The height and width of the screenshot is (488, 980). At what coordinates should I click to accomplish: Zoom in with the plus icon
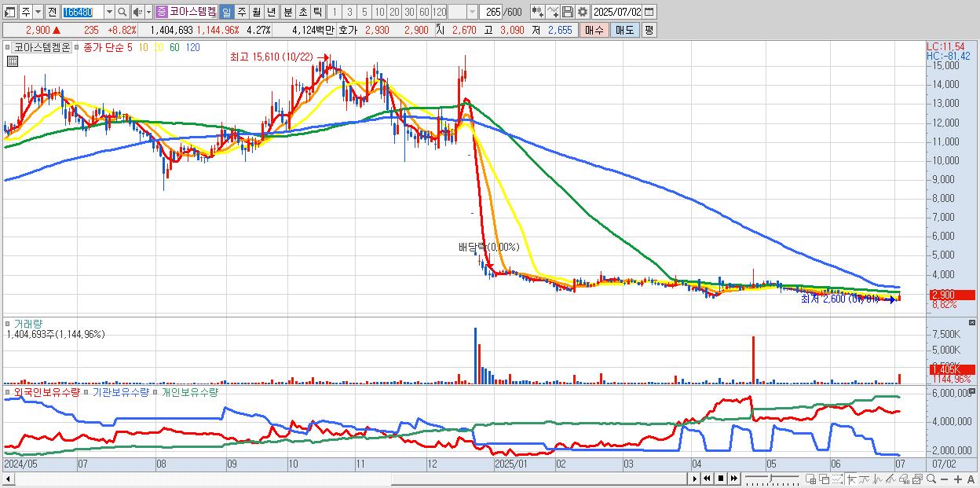tap(958, 479)
